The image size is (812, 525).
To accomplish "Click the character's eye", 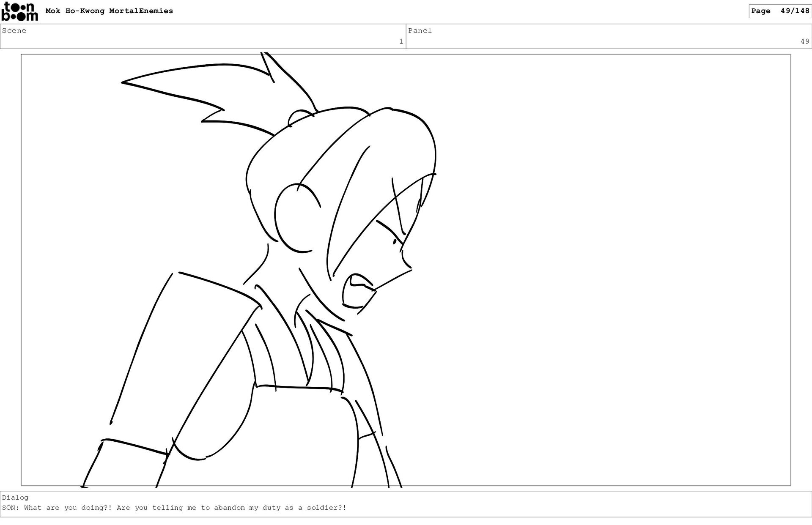I will [395, 241].
